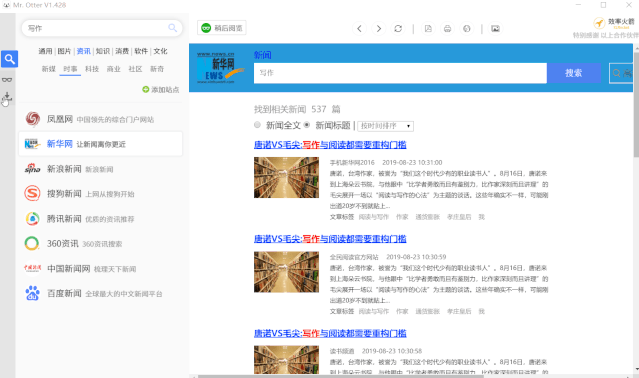
Task: Click the green plus 添加站点 icon
Action: coord(145,89)
